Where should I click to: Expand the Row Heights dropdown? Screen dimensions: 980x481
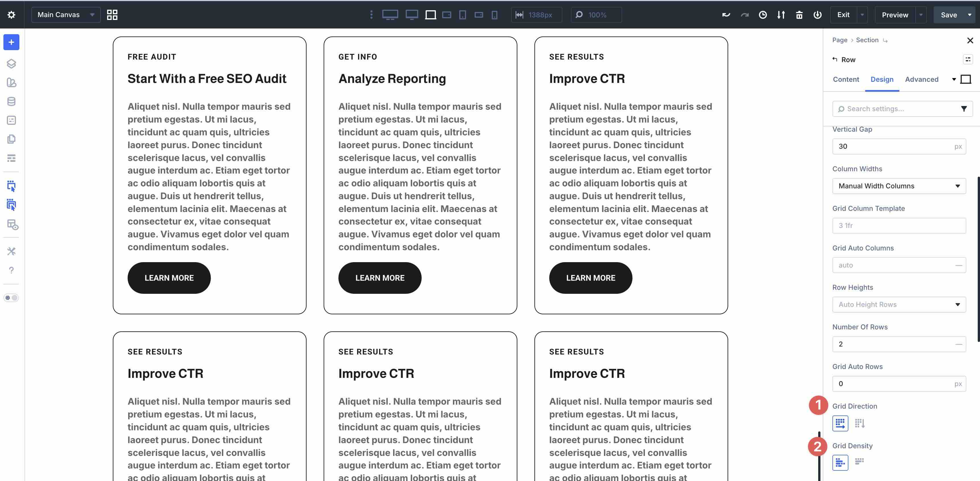coord(899,304)
